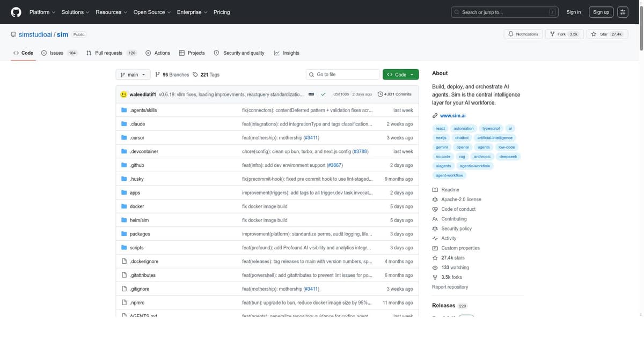The width and height of the screenshot is (644, 362).
Task: Fork the repository using the fork icon button
Action: pyautogui.click(x=563, y=34)
